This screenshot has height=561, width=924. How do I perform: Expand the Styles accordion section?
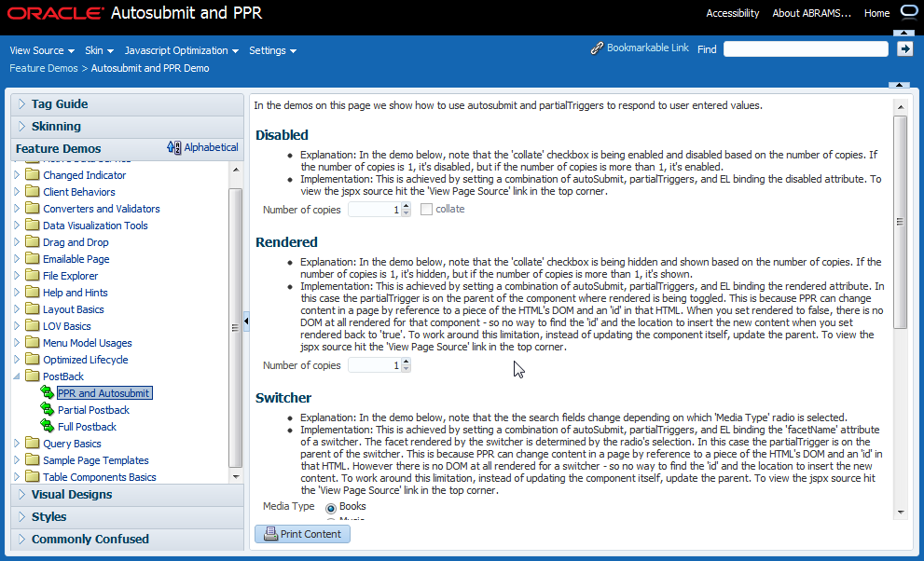[x=21, y=517]
